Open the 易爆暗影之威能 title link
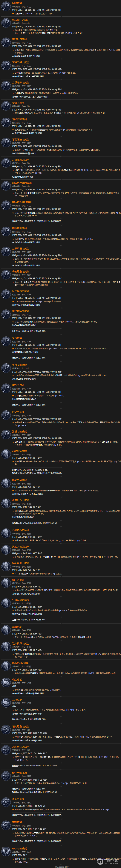 coord(21,83)
